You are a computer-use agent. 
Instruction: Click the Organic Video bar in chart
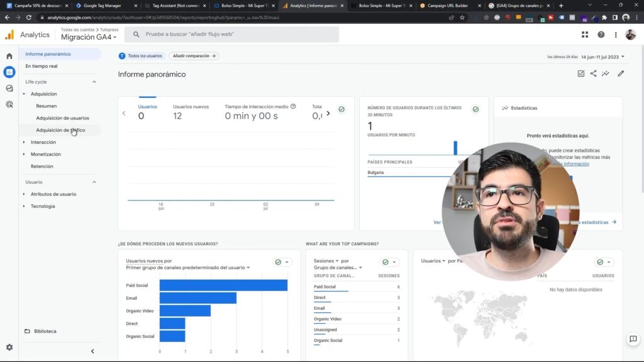pos(186,310)
